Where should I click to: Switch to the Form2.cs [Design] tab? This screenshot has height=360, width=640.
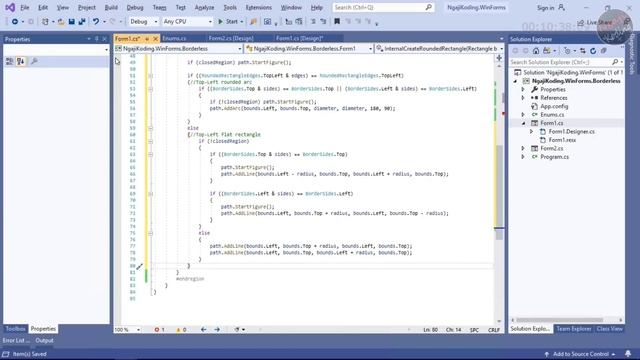click(x=231, y=38)
